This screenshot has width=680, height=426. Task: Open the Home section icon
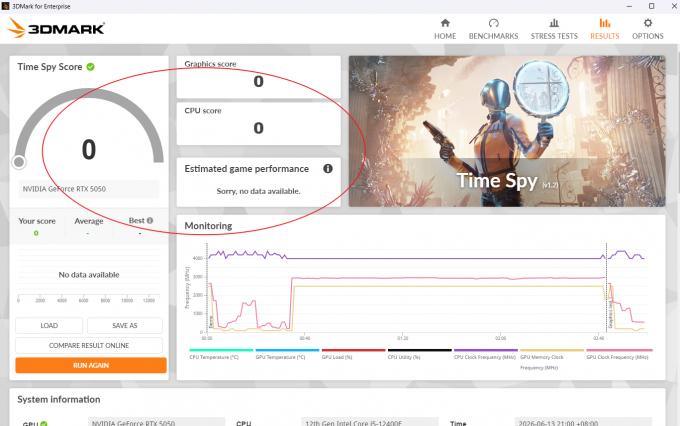point(445,23)
